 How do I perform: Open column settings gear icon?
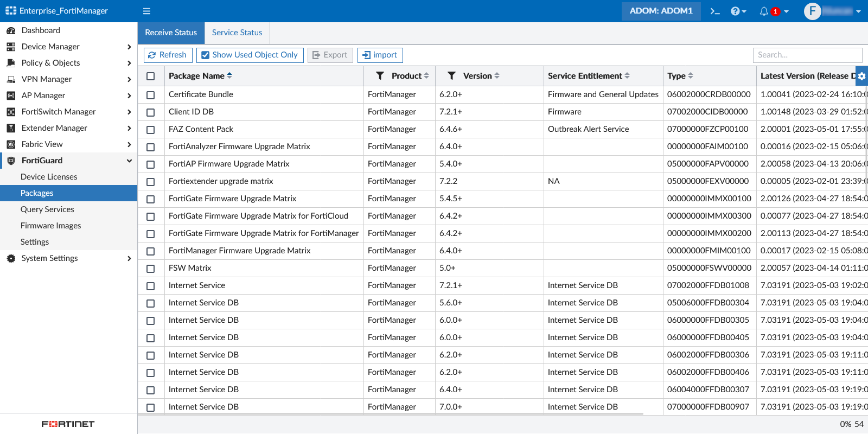[861, 76]
